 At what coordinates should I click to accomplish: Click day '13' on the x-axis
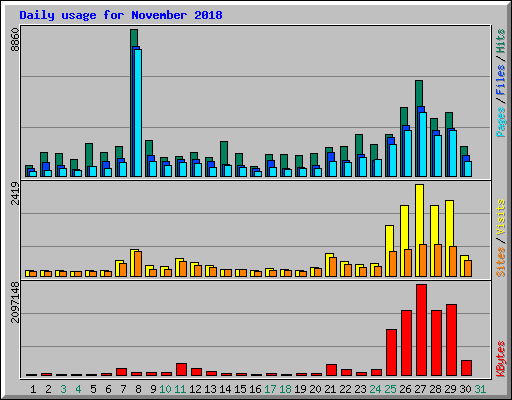click(210, 389)
